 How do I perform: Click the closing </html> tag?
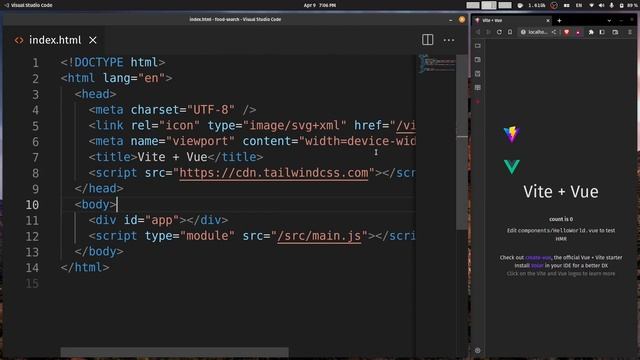(85, 268)
